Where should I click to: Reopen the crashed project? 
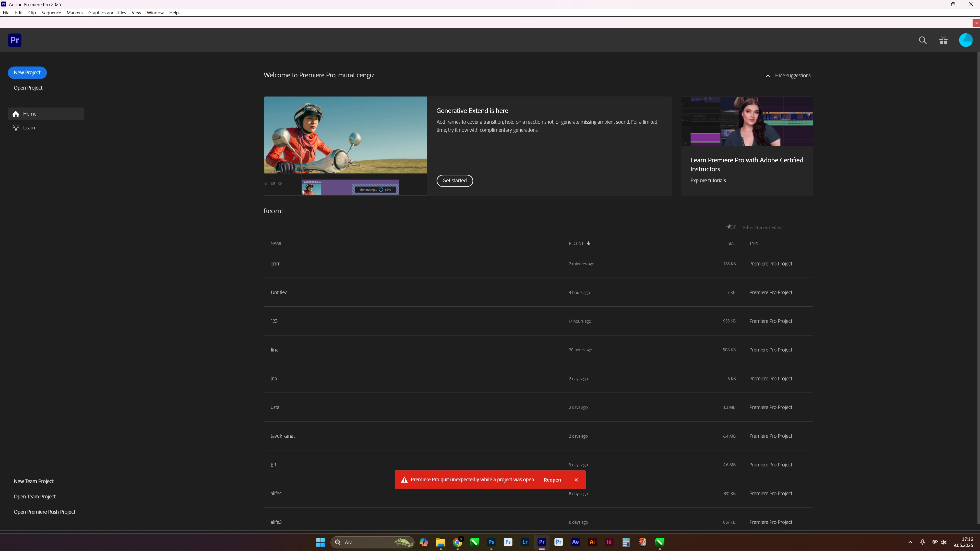(x=552, y=480)
